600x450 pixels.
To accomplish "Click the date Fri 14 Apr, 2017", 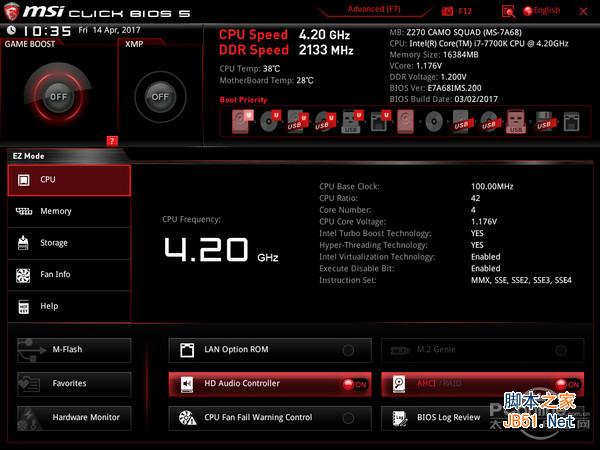I will click(x=109, y=30).
